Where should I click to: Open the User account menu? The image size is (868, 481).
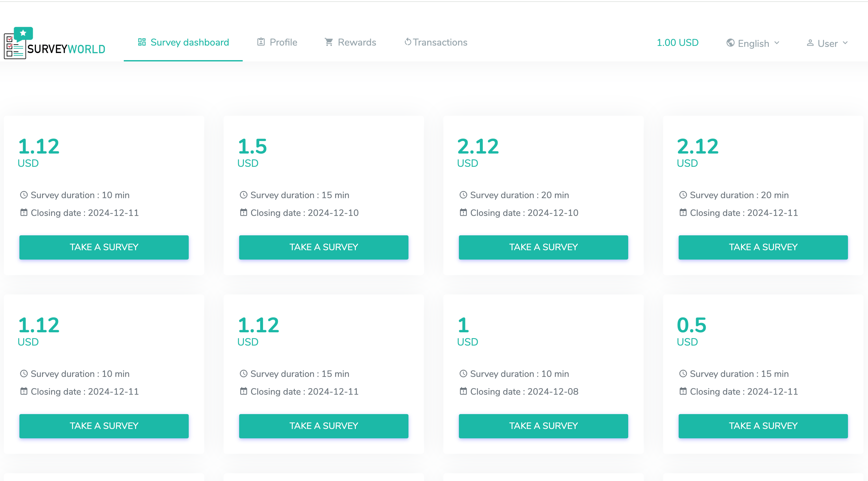[827, 44]
